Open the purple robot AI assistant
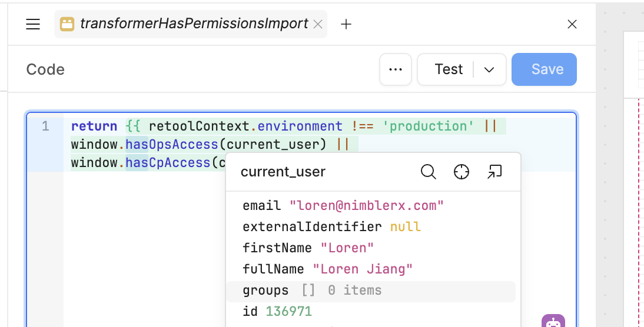 pos(553,322)
